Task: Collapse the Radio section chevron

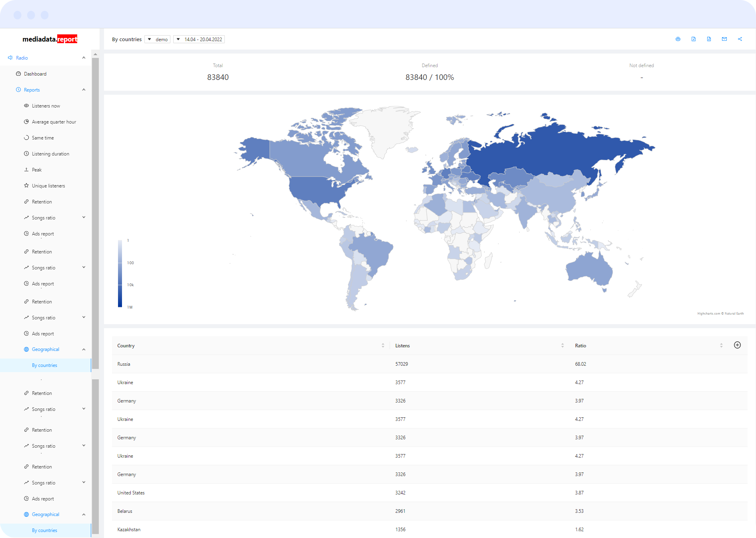Action: (84, 58)
